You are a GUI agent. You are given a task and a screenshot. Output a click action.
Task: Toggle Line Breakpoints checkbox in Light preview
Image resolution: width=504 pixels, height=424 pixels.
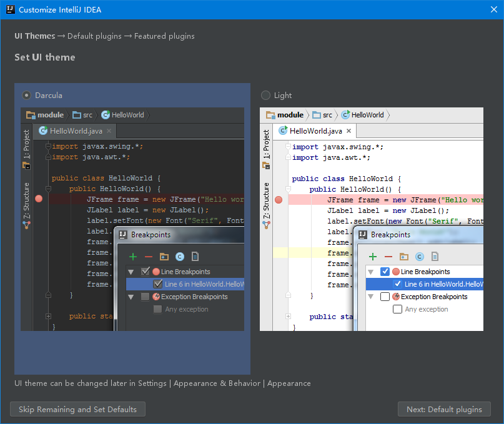[385, 272]
